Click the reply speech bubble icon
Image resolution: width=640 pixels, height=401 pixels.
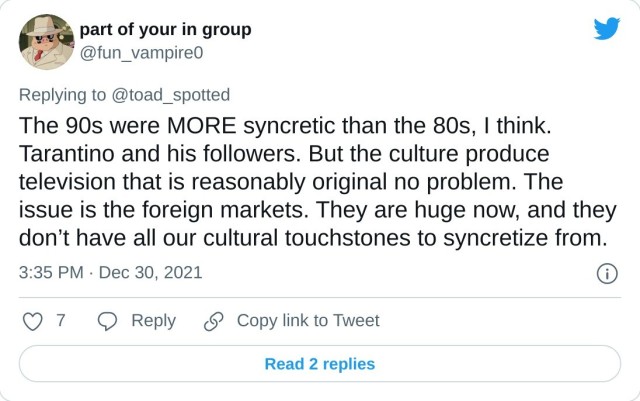108,321
